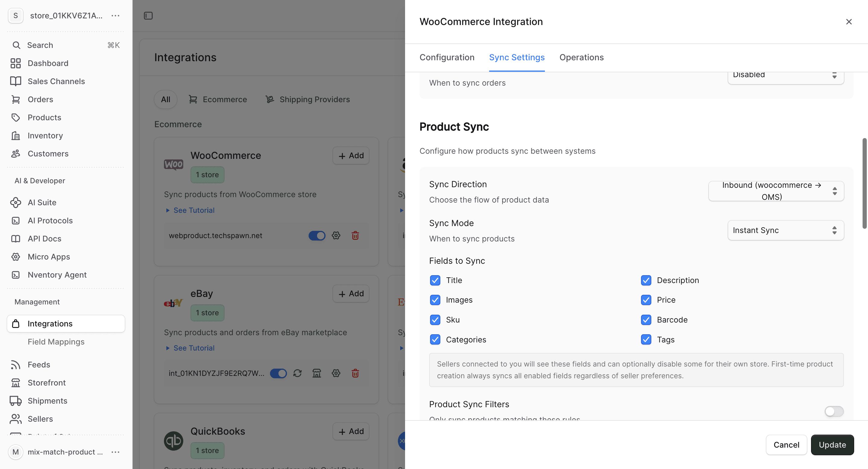
Task: Toggle the eBay integration enable switch
Action: coord(278,373)
